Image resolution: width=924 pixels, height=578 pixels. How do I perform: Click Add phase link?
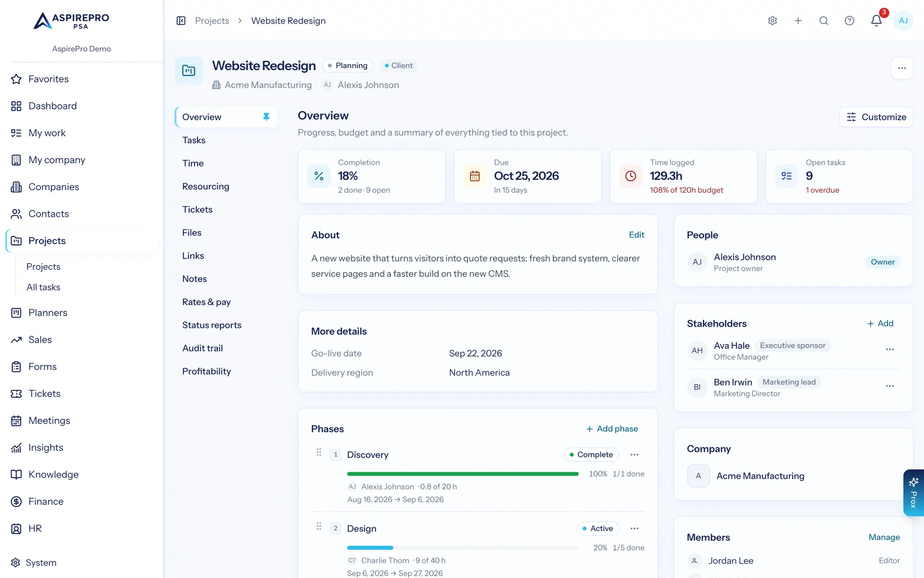(612, 429)
